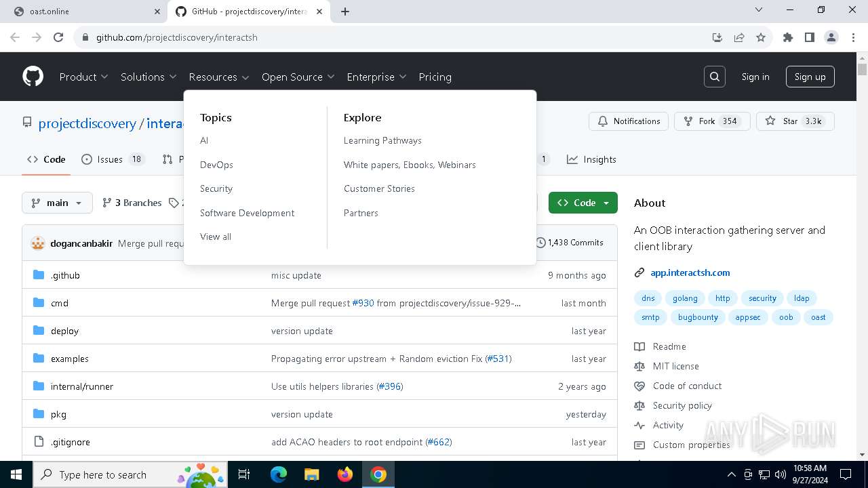Click View all topics
Viewport: 868px width, 488px height.
coord(216,237)
